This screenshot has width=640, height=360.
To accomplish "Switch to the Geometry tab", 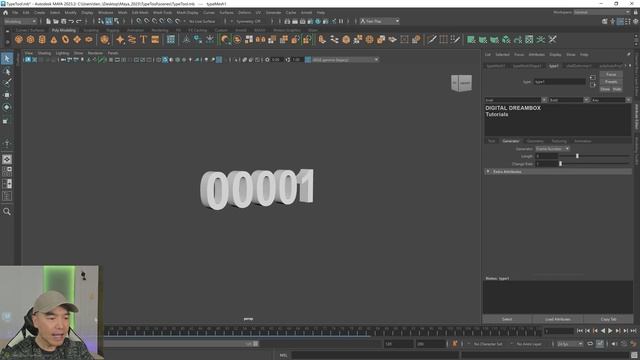I will click(x=535, y=141).
